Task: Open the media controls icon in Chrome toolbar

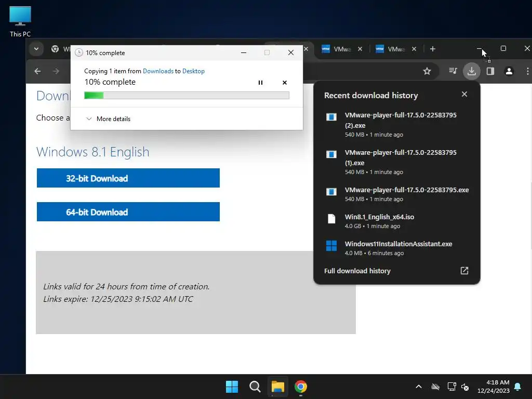Action: [x=453, y=71]
